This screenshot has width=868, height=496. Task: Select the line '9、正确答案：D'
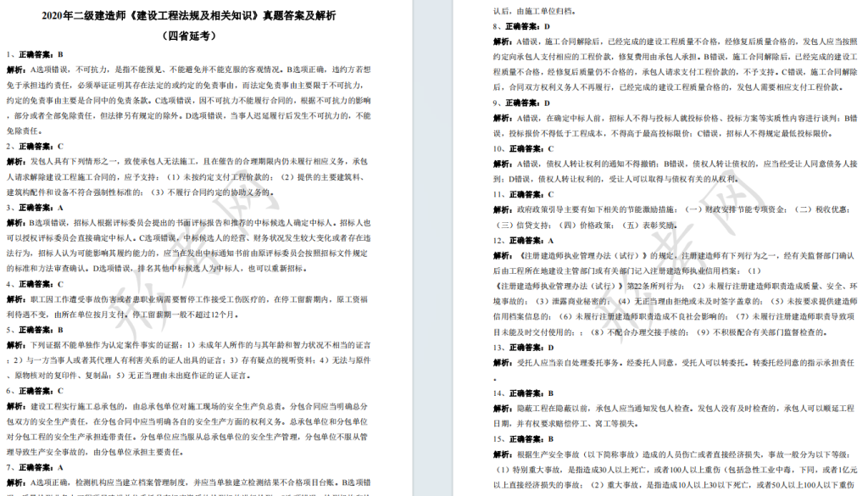point(521,103)
